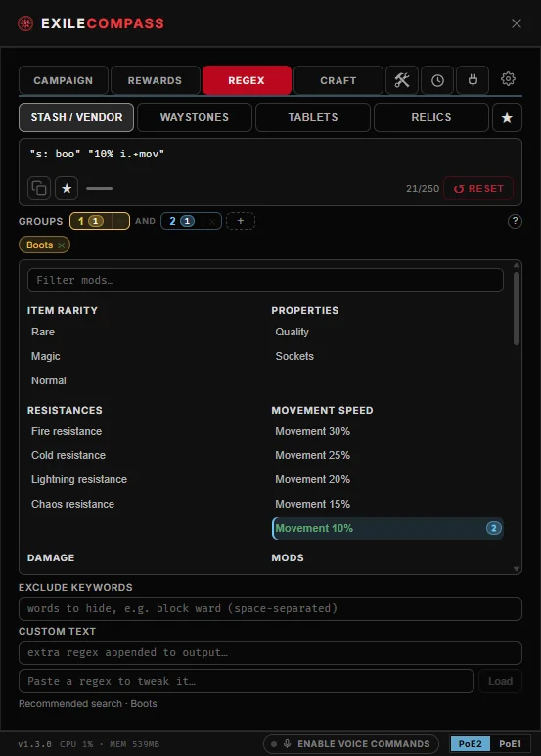This screenshot has height=756, width=541.
Task: Switch to the Waystones sub-tab
Action: 195,117
